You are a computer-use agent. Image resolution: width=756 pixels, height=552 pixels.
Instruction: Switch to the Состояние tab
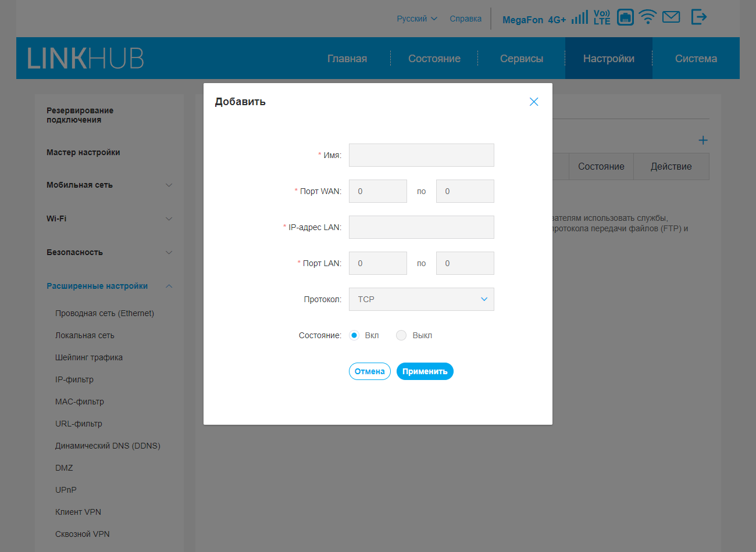pos(434,58)
